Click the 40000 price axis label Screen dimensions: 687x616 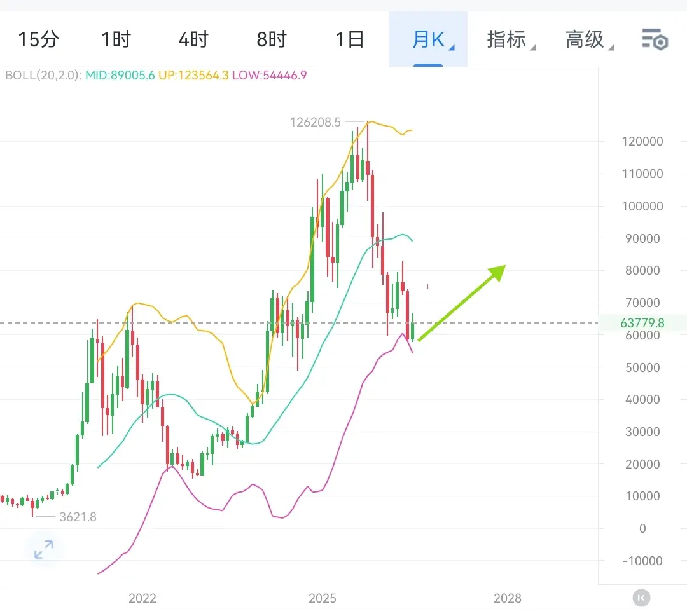pos(642,399)
